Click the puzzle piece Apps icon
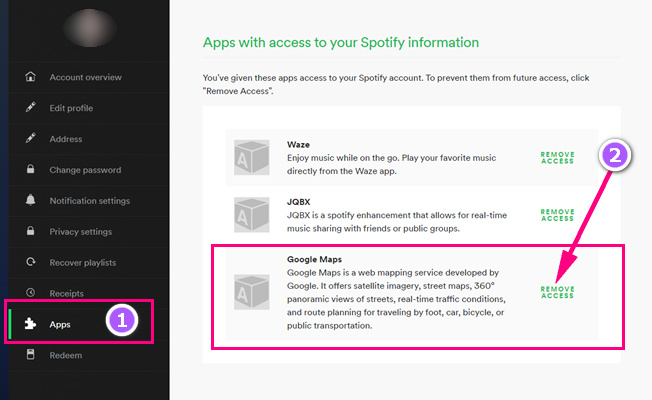The image size is (652, 400). click(30, 324)
